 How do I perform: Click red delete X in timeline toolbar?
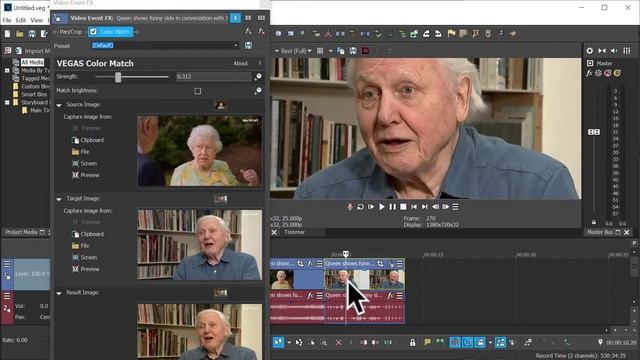tap(338, 342)
